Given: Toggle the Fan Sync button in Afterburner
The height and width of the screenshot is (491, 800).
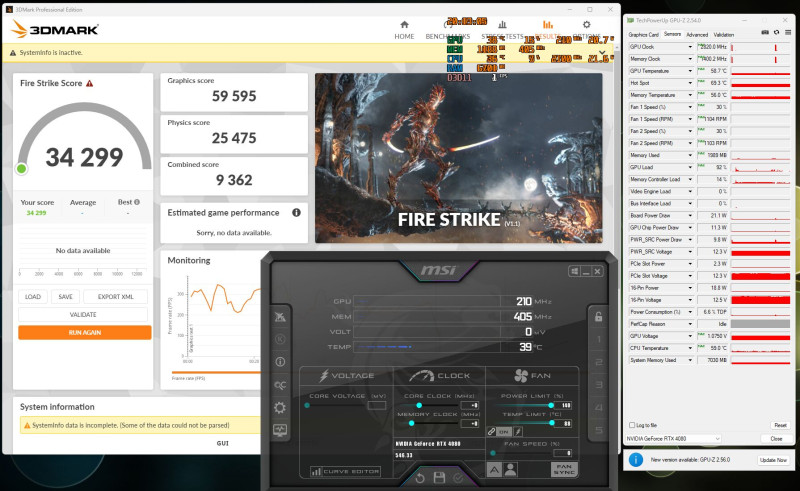Looking at the screenshot, I should pos(564,470).
